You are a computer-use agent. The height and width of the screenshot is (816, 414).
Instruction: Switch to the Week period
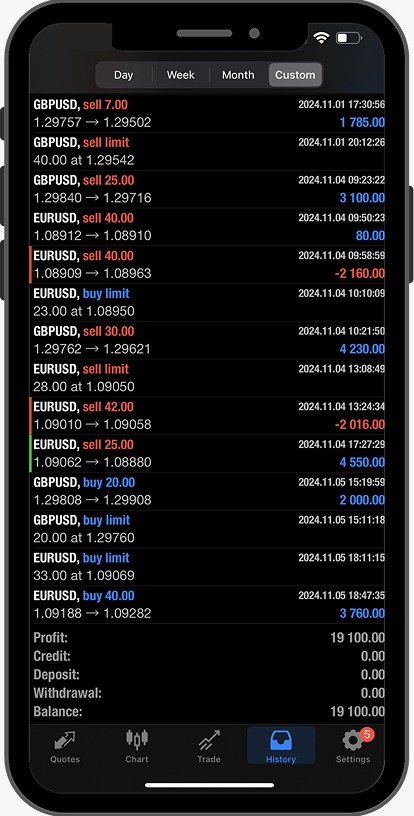(x=180, y=75)
